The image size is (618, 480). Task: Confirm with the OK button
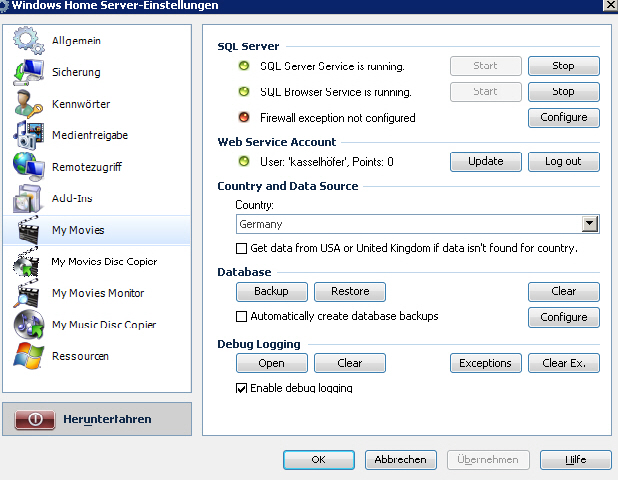(x=318, y=460)
